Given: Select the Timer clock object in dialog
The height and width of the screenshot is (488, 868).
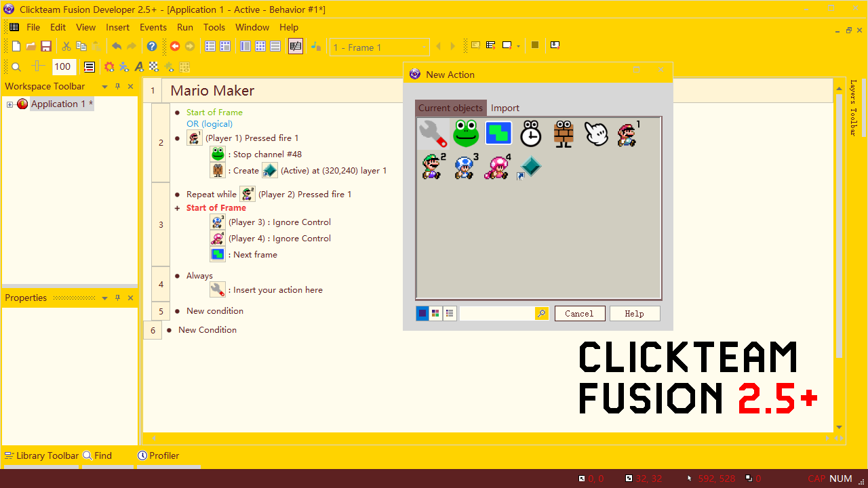Looking at the screenshot, I should [531, 134].
